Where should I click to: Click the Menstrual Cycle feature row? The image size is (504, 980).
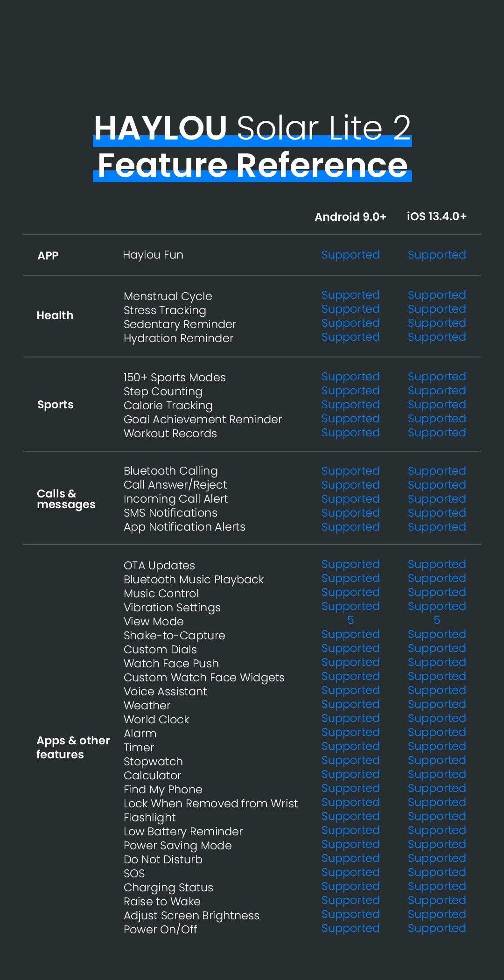[168, 296]
